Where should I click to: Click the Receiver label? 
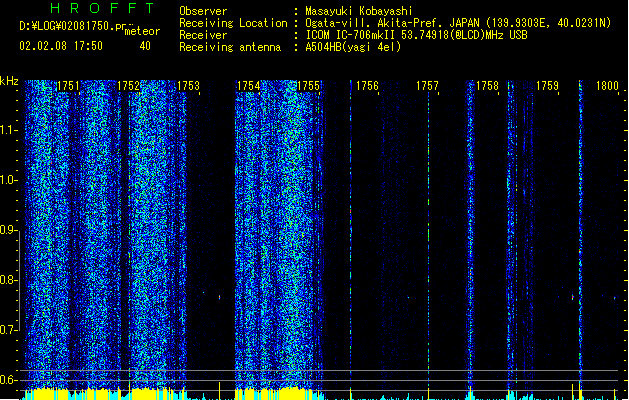coord(203,35)
